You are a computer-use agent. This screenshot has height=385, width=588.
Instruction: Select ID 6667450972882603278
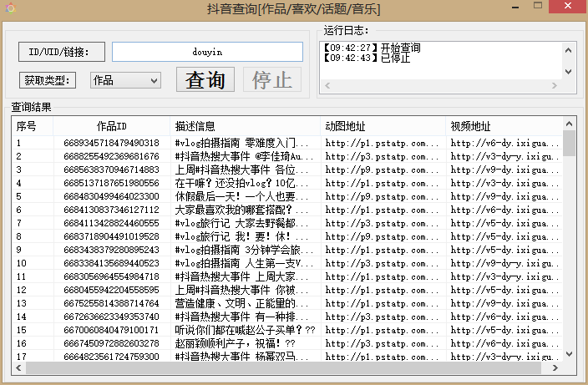111,343
